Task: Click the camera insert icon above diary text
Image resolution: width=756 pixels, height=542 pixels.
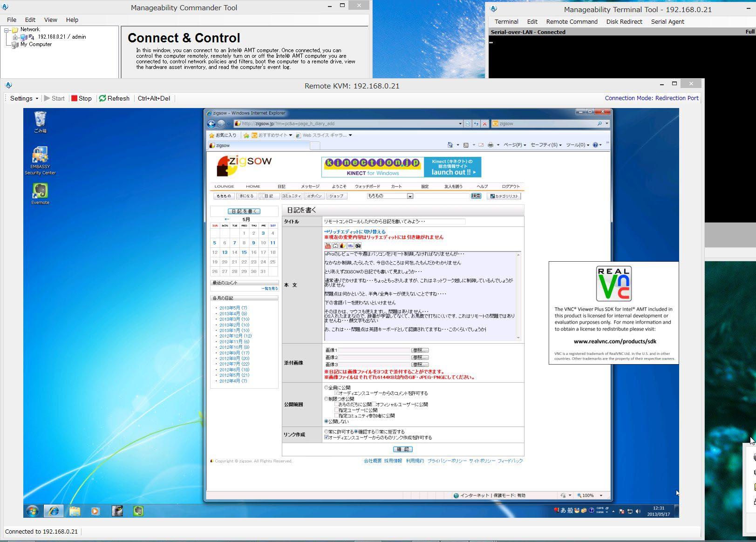Action: [358, 245]
